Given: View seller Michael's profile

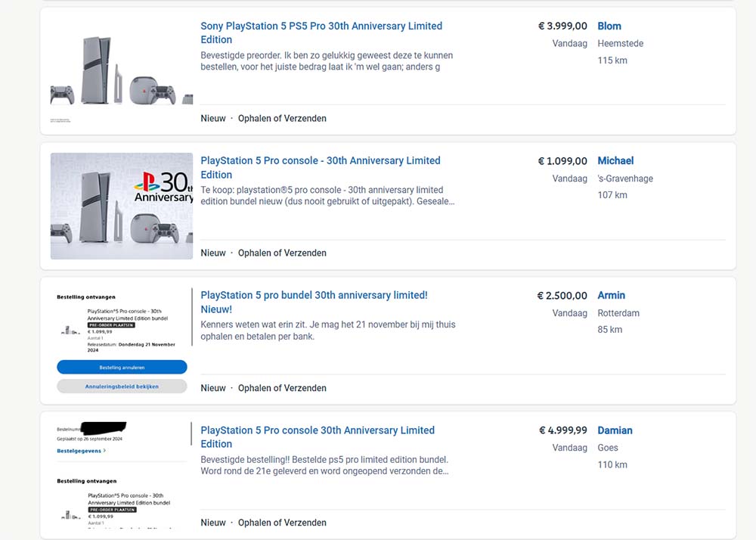Looking at the screenshot, I should click(x=615, y=160).
